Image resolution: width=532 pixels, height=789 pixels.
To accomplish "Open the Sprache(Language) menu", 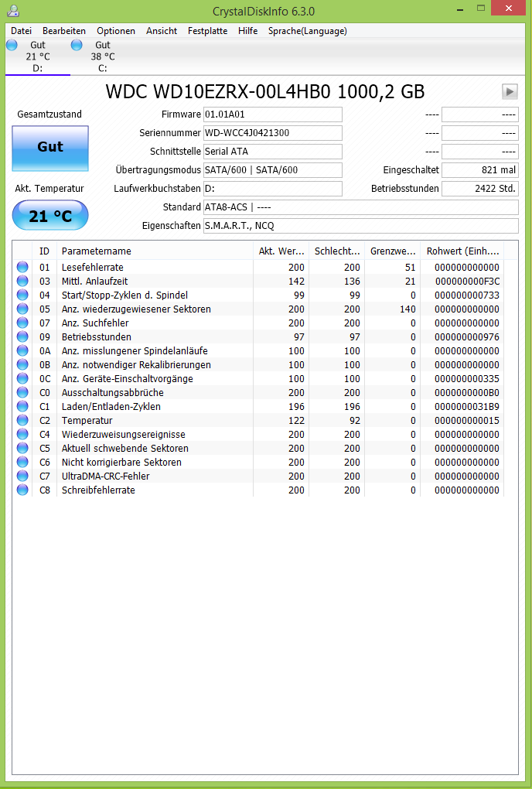I will pos(307,31).
